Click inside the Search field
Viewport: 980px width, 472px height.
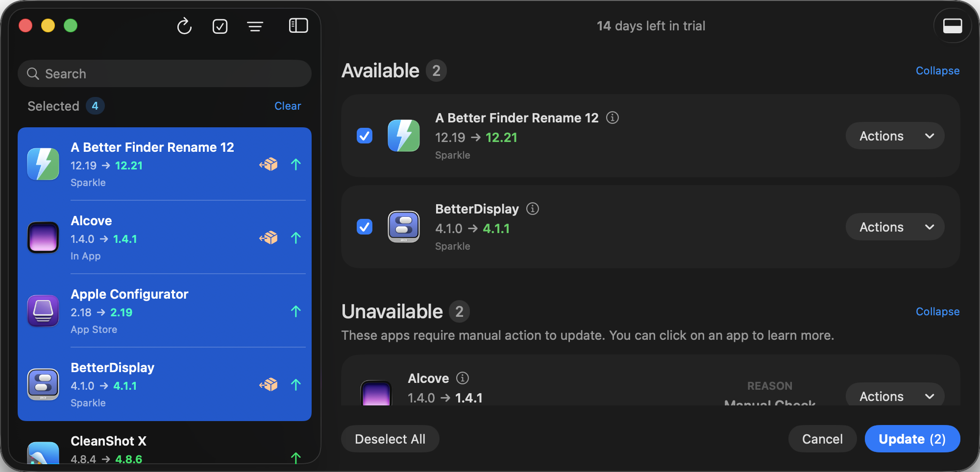coord(164,73)
